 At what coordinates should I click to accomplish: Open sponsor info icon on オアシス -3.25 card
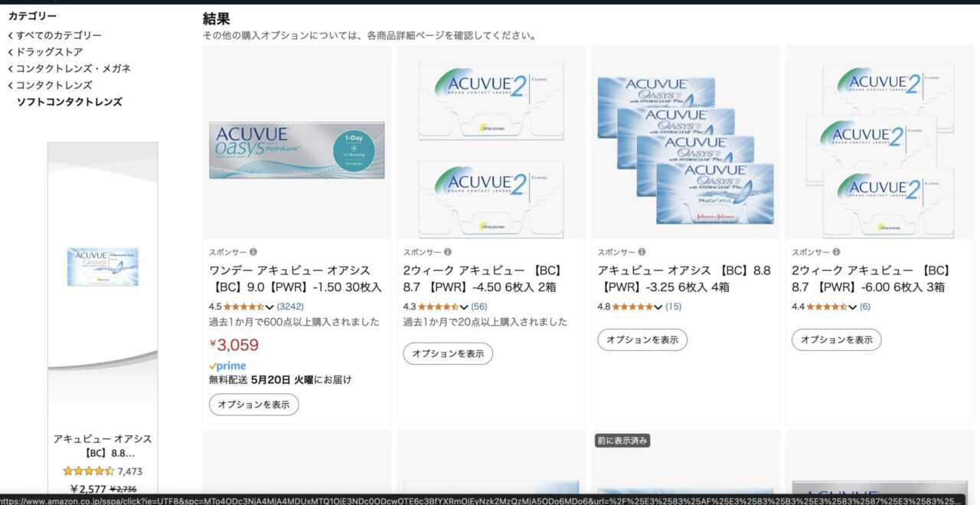click(x=642, y=252)
